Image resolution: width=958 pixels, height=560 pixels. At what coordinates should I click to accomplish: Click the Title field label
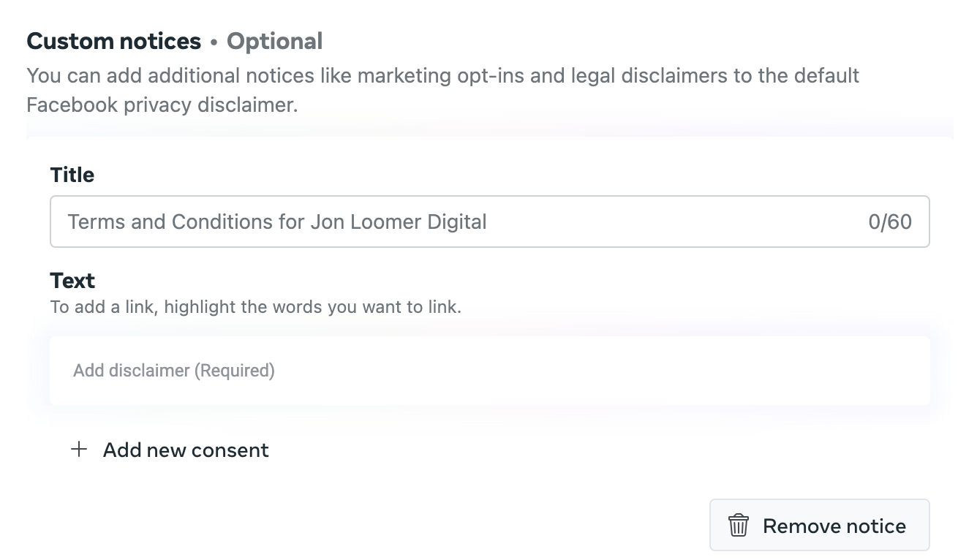(x=72, y=175)
